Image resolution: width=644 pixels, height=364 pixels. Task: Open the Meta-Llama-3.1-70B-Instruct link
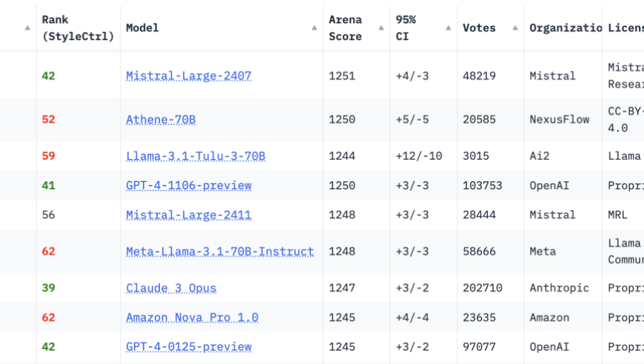[x=220, y=252]
